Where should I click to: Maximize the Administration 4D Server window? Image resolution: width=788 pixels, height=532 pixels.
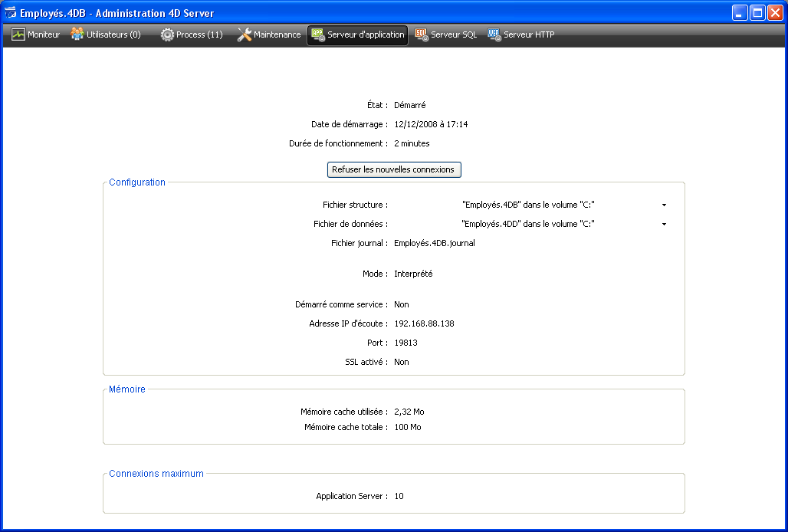757,13
